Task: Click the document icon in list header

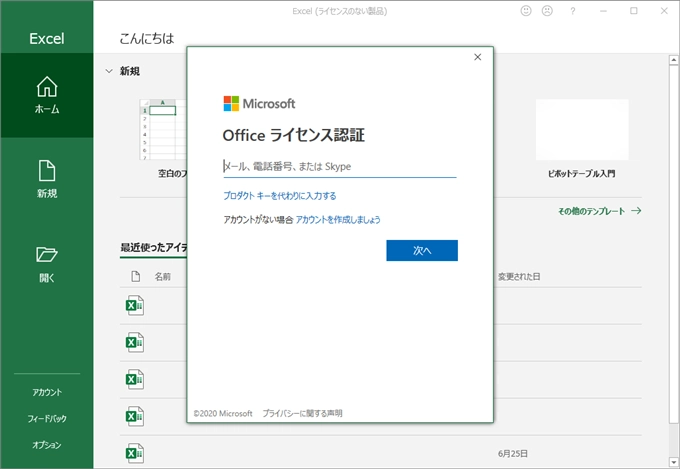Action: click(x=136, y=276)
